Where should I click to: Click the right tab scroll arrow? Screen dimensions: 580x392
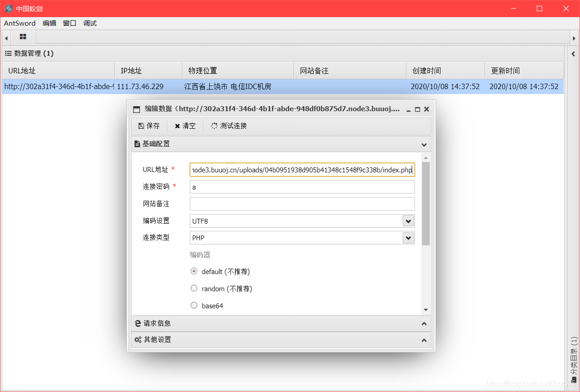573,38
